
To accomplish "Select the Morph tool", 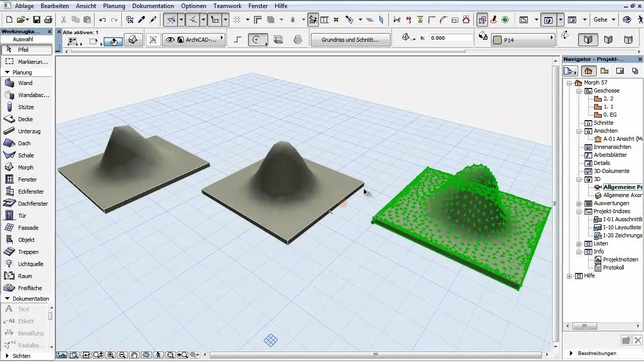I will click(26, 167).
